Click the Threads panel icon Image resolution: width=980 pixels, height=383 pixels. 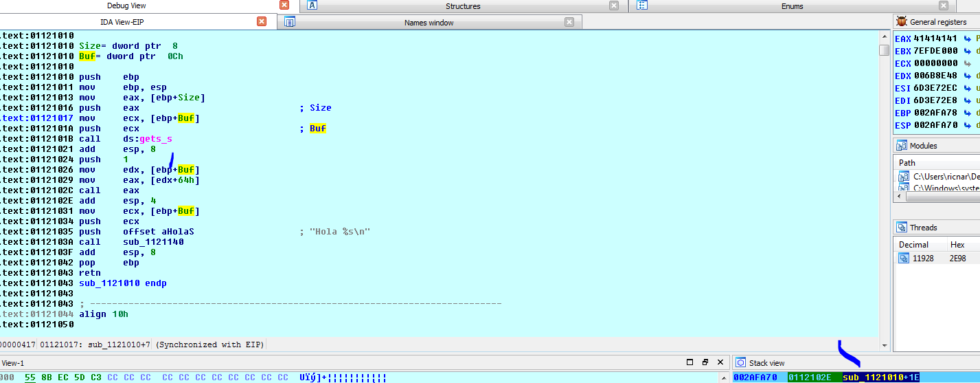pos(902,228)
